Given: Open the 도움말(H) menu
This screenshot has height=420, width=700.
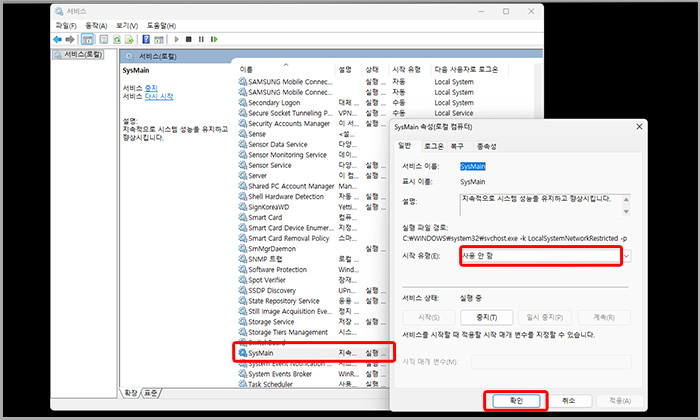Looking at the screenshot, I should (161, 26).
